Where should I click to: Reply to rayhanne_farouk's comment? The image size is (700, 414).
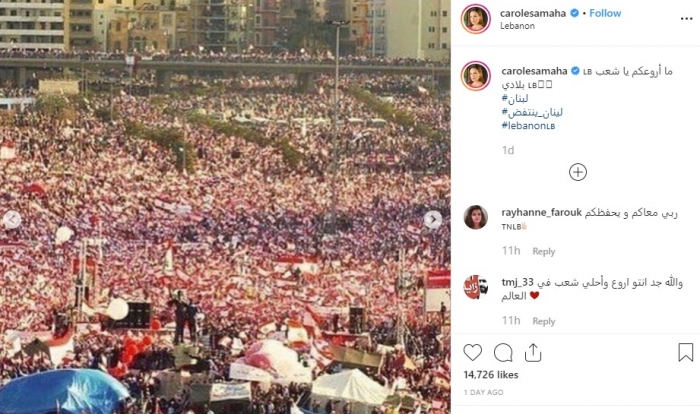[x=543, y=251]
